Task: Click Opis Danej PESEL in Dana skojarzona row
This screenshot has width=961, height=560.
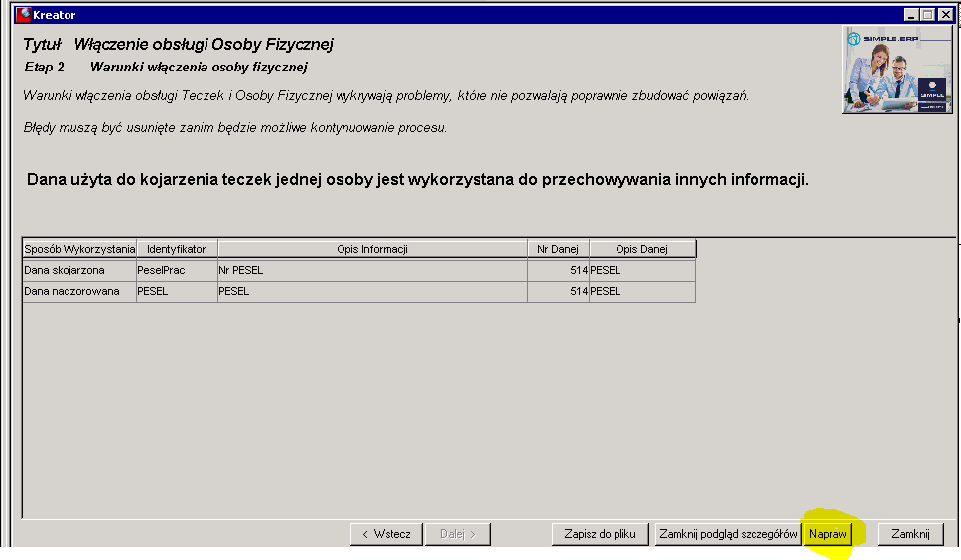Action: tap(641, 270)
